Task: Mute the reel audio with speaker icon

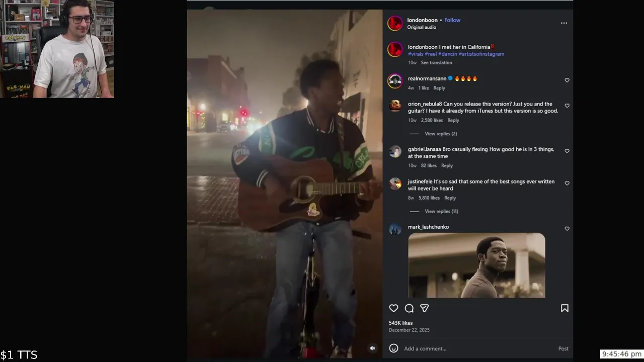Action: pos(372,348)
